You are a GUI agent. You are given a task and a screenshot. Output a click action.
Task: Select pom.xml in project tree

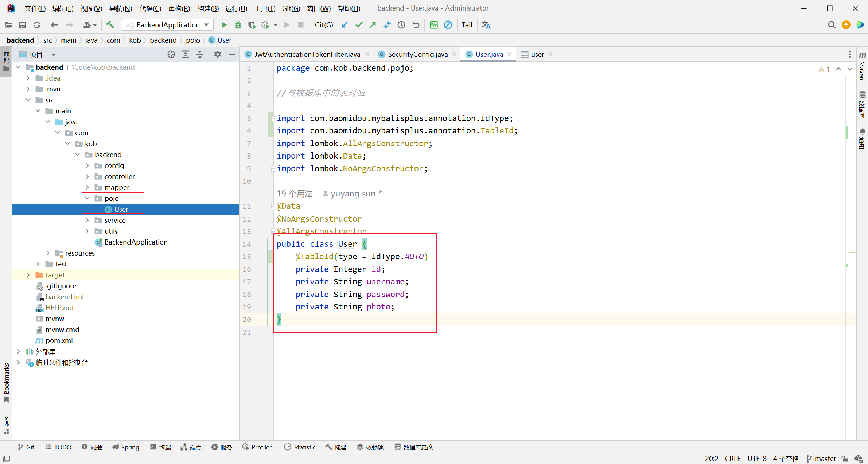[x=59, y=340]
